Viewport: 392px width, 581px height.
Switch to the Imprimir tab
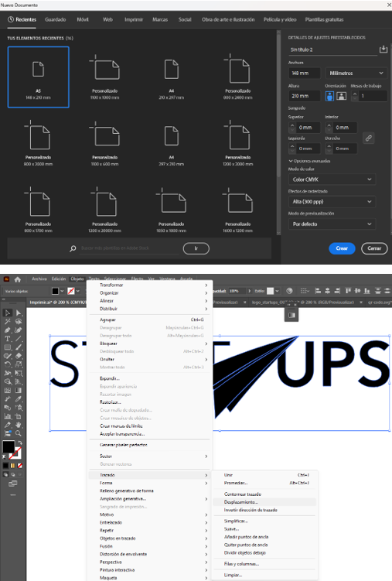(134, 19)
